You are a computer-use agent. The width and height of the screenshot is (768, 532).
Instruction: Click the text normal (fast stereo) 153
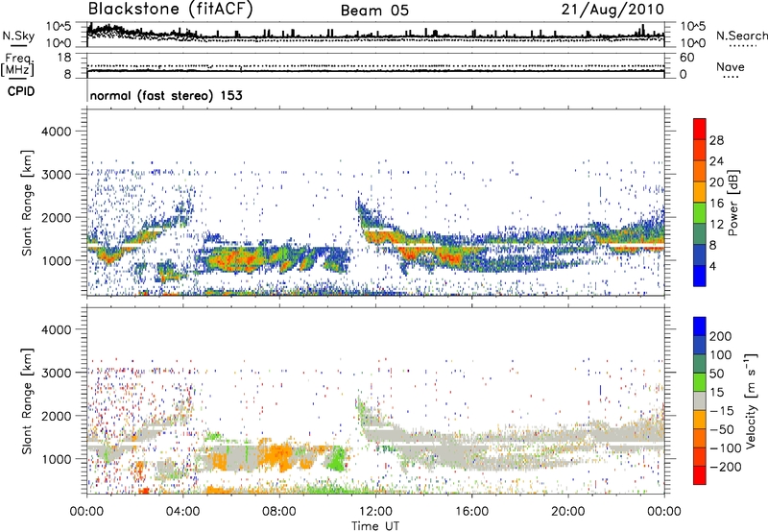click(x=166, y=95)
